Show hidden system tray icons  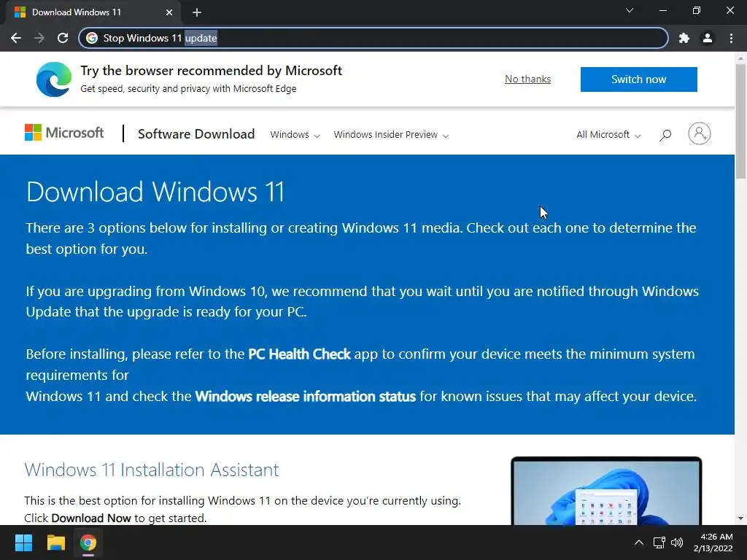pos(639,542)
